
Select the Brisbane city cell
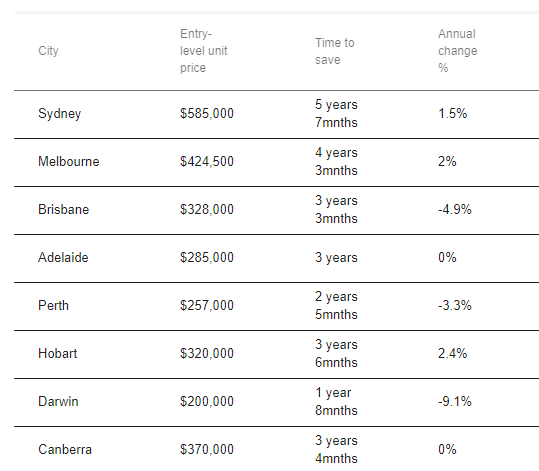(64, 209)
